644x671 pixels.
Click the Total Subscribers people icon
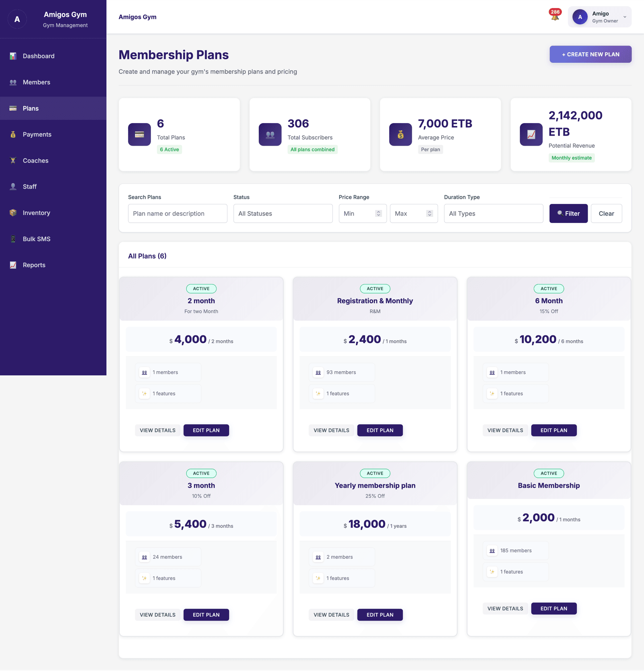coord(270,134)
